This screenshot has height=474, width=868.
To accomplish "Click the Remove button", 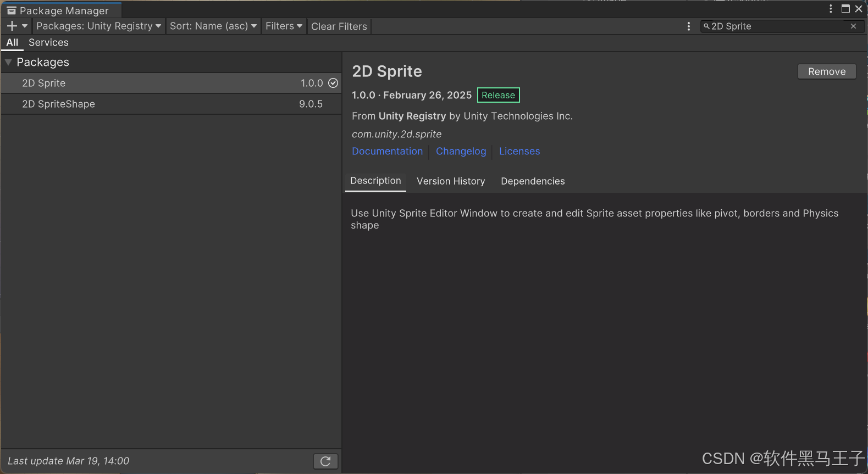I will 827,71.
